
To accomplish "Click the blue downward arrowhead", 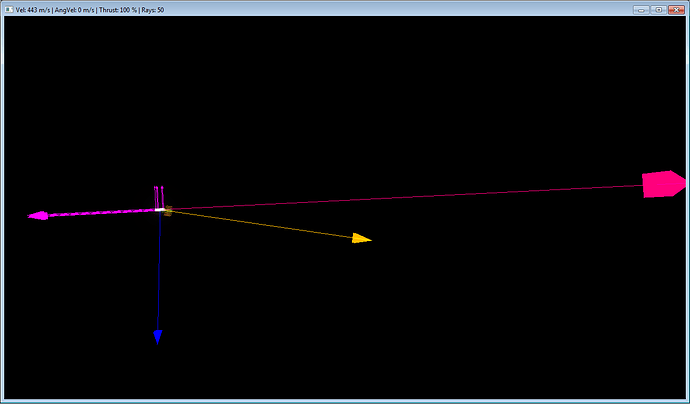I will (x=157, y=336).
